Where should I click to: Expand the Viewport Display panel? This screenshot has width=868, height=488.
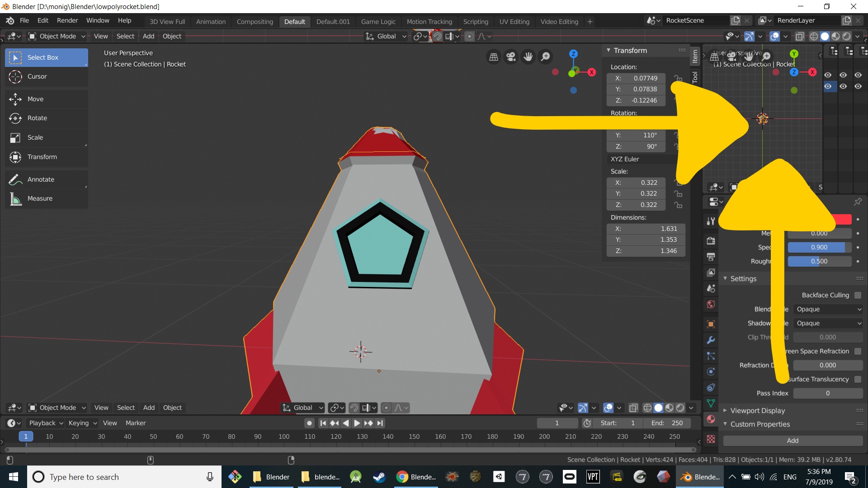point(757,410)
